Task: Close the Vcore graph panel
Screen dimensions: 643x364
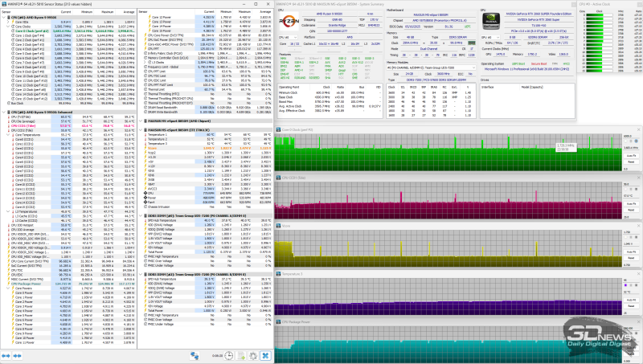Action: [x=638, y=226]
